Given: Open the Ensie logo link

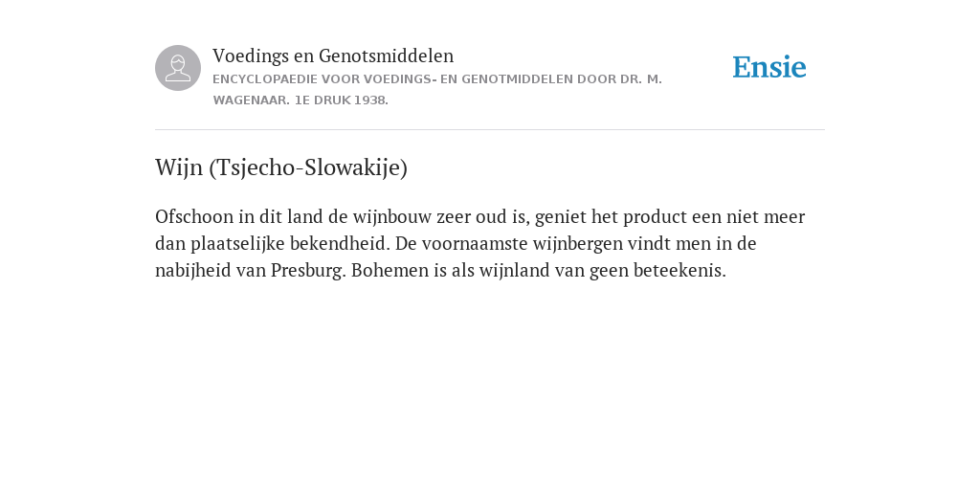Looking at the screenshot, I should (769, 67).
